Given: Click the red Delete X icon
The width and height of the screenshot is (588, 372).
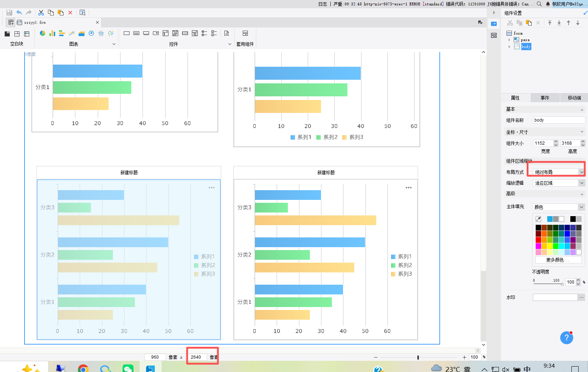Looking at the screenshot, I should pos(70,13).
